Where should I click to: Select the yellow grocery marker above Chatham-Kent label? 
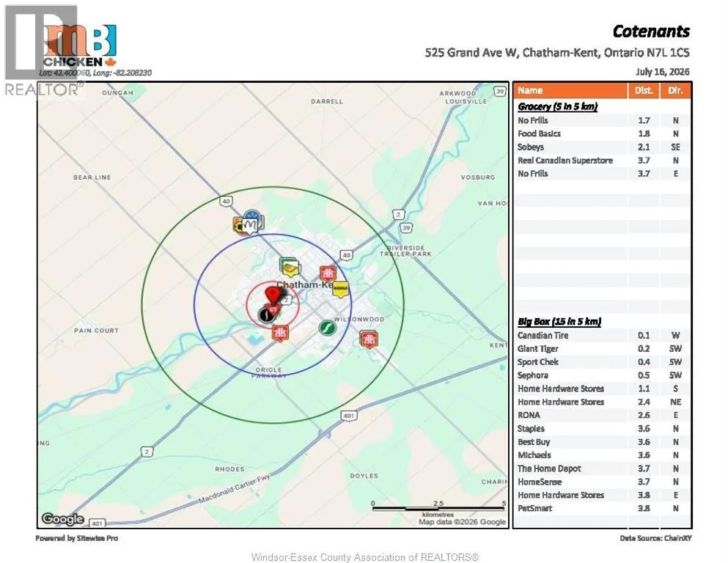pos(290,268)
